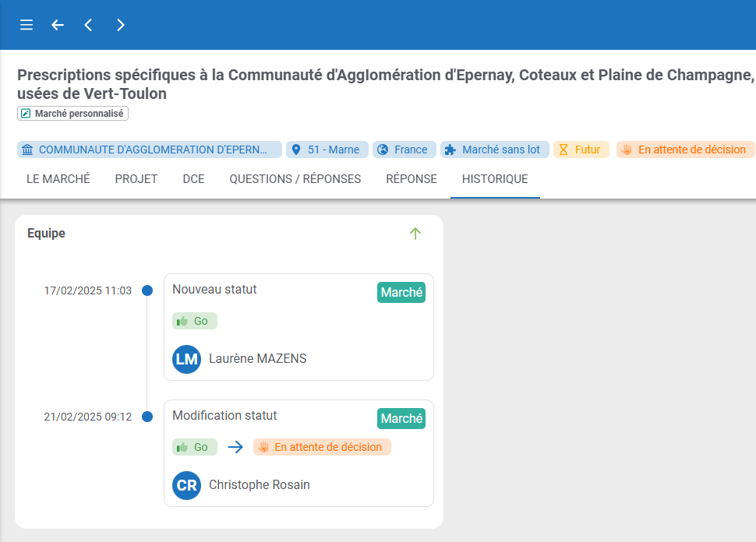756x542 pixels.
Task: Click the green up arrow in Equipe
Action: [x=415, y=234]
